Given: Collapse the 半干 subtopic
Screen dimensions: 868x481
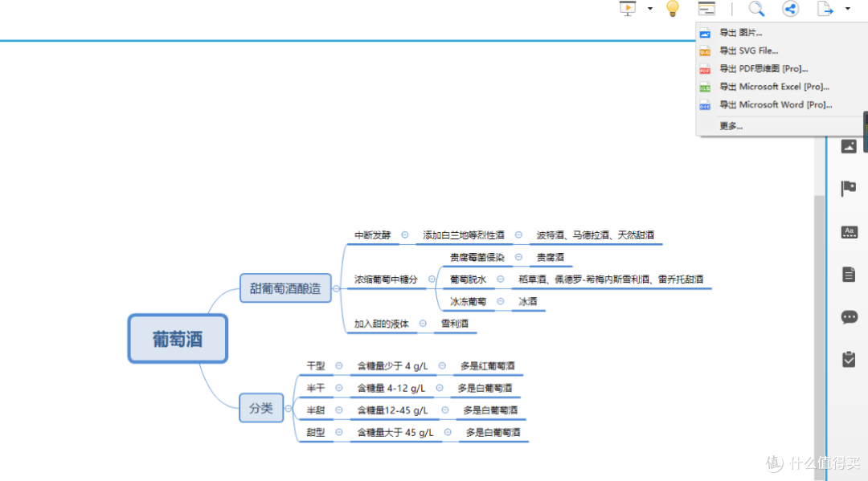Looking at the screenshot, I should coord(339,388).
